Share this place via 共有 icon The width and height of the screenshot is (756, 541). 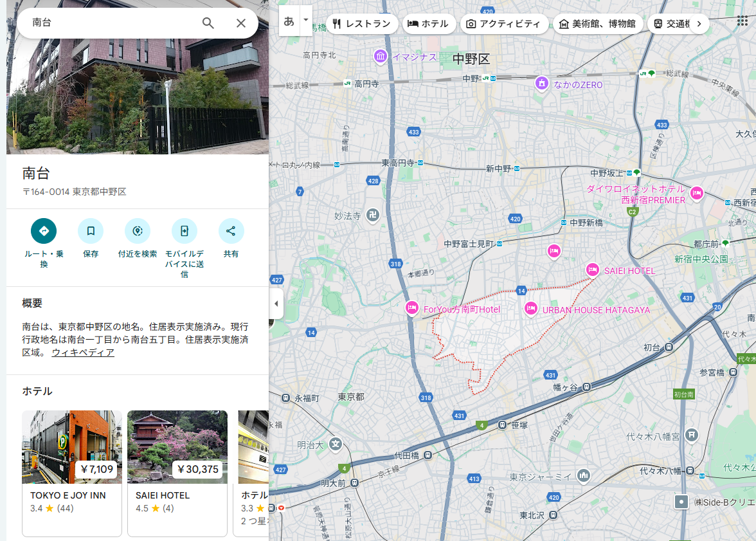pyautogui.click(x=231, y=231)
